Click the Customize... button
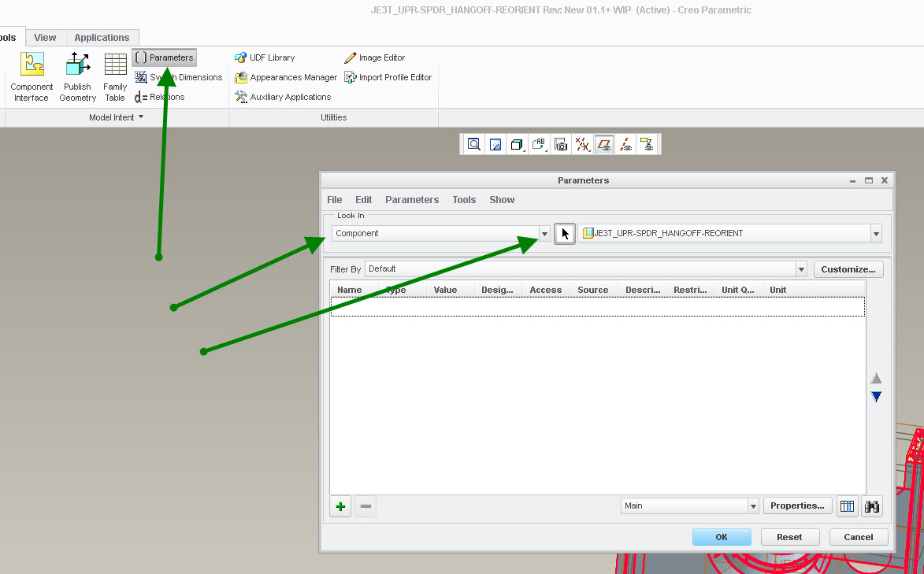Viewport: 924px width, 574px height. 848,269
